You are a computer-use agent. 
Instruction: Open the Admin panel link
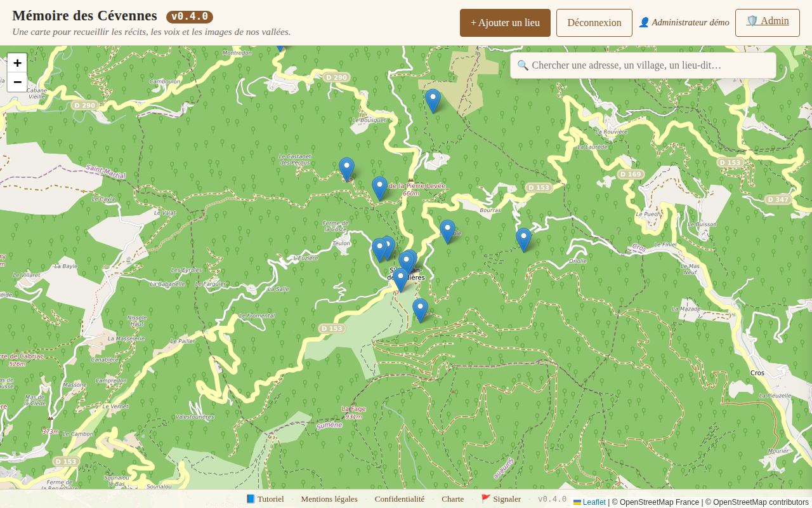767,22
